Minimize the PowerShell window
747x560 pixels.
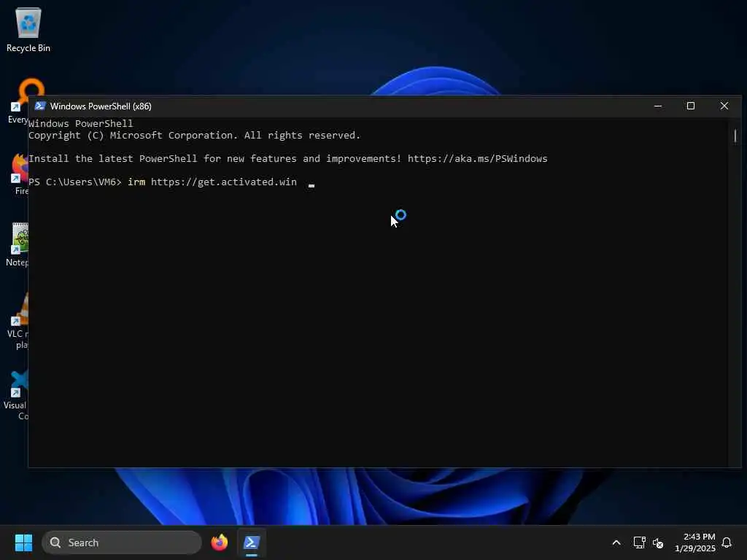pos(658,106)
